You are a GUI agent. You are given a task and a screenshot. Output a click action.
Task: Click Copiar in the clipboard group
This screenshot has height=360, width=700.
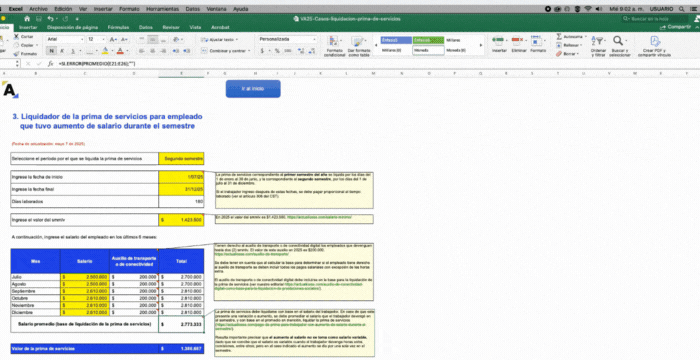(x=27, y=45)
